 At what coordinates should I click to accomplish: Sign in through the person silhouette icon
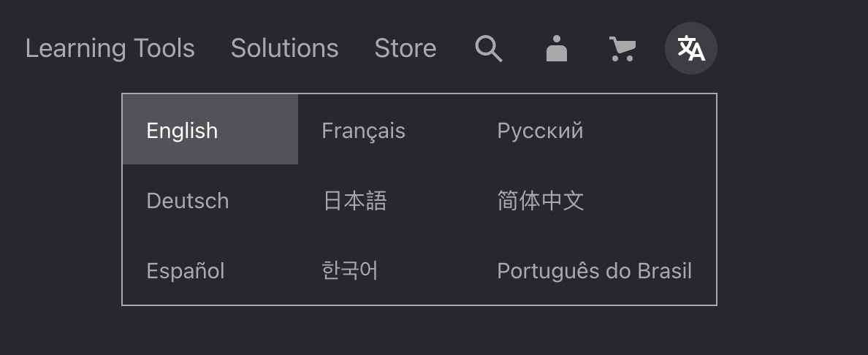[x=556, y=49]
